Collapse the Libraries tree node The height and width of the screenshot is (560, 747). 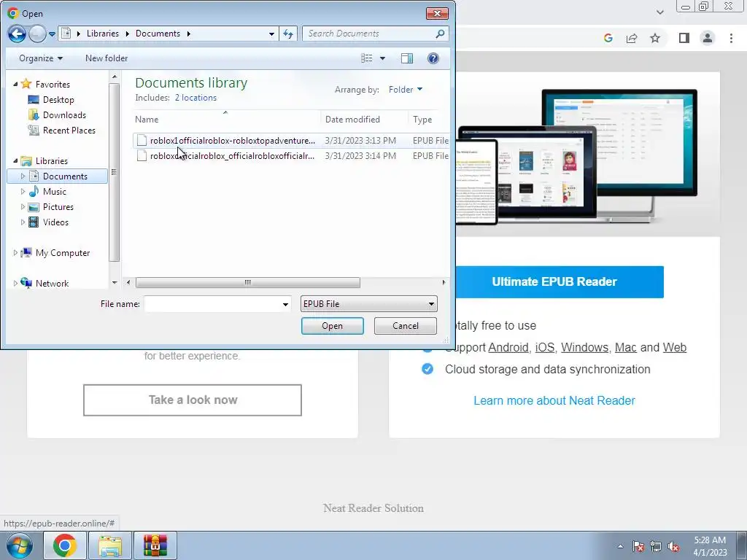click(x=15, y=161)
